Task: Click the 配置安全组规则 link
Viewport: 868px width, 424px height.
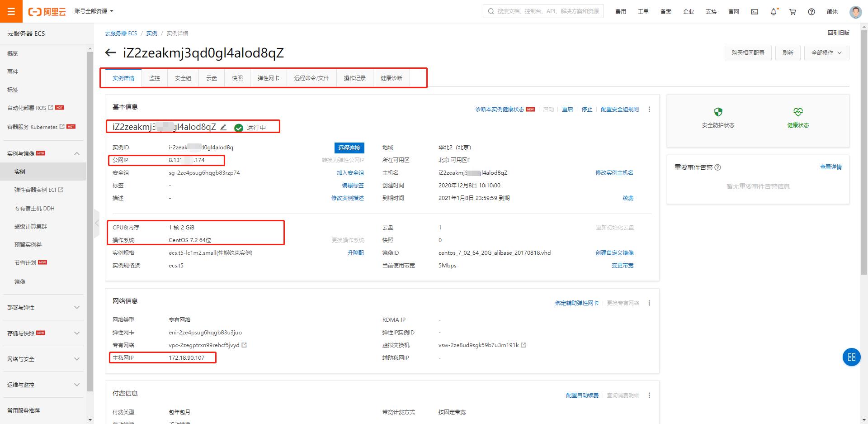Action: pos(620,110)
